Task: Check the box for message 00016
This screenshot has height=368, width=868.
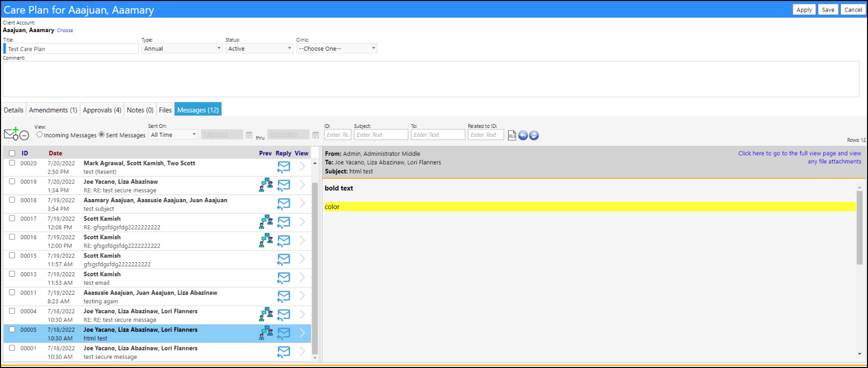Action: 12,237
